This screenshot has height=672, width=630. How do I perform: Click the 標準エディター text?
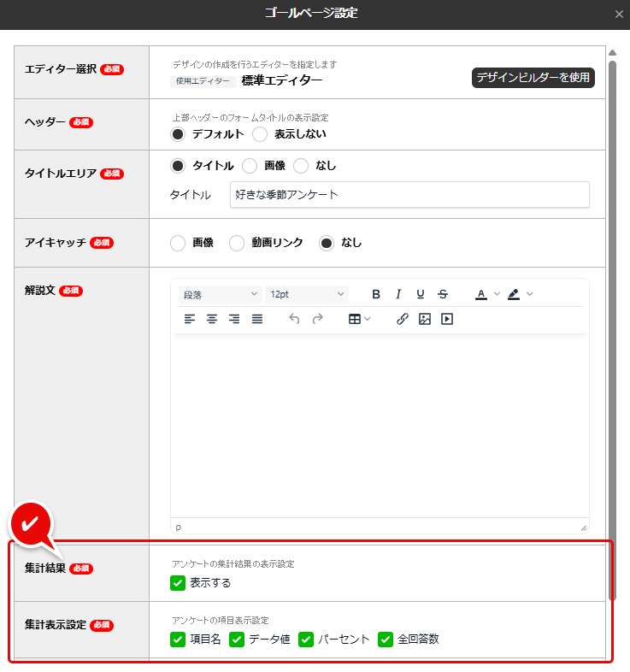click(x=282, y=80)
